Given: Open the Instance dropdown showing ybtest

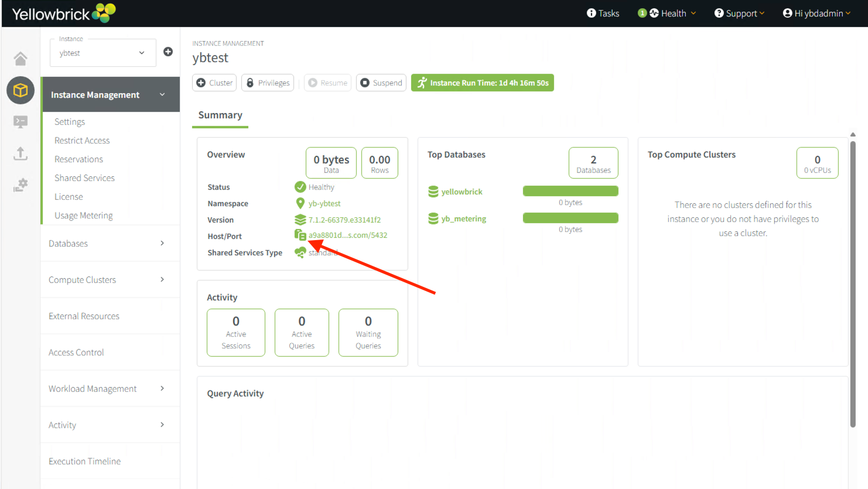Looking at the screenshot, I should tap(102, 53).
